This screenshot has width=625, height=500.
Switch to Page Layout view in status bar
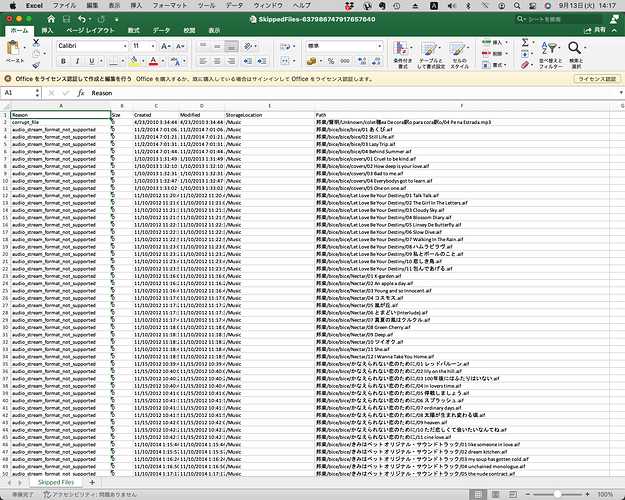tap(495, 494)
